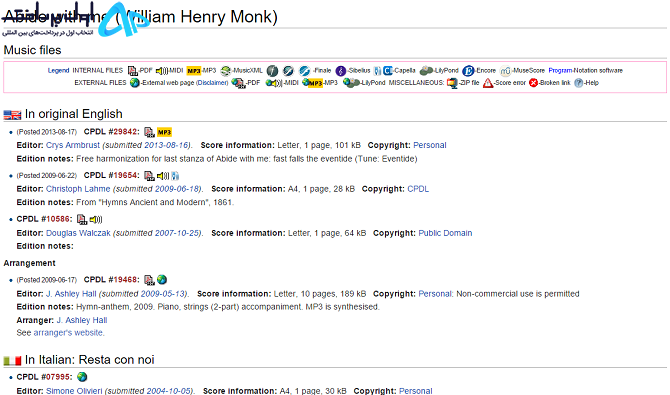Image resolution: width=670 pixels, height=395 pixels.
Task: Click the 'Music files' heading
Action: tap(32, 50)
